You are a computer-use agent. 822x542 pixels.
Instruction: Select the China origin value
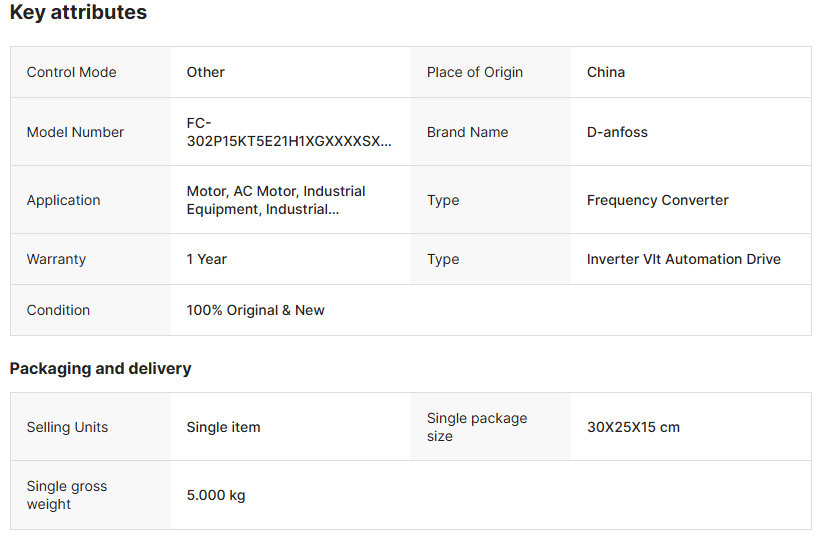click(606, 72)
